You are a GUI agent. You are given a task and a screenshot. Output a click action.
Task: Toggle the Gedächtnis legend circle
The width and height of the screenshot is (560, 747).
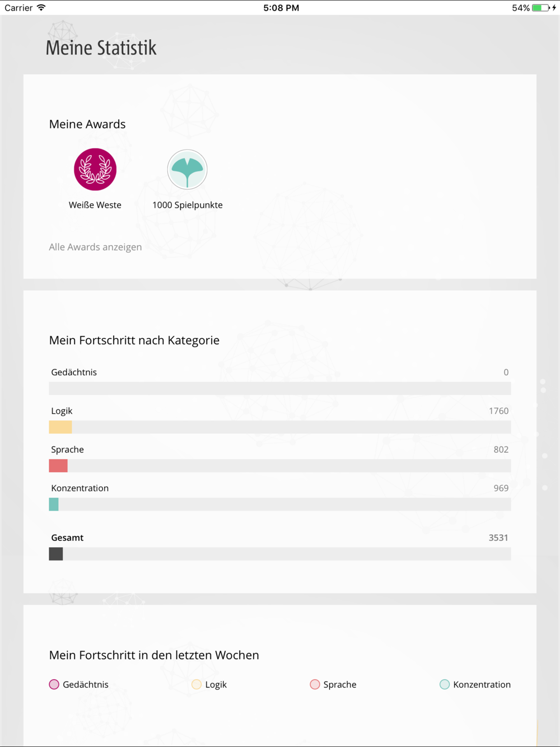click(x=54, y=684)
